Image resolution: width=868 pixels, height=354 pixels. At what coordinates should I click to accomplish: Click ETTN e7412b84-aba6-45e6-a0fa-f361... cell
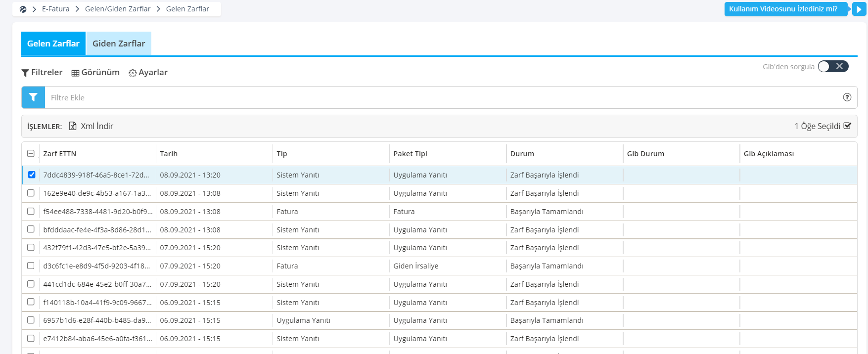point(97,339)
